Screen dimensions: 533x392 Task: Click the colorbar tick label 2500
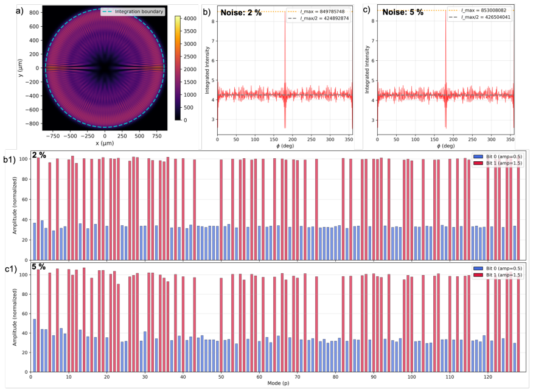[190, 57]
